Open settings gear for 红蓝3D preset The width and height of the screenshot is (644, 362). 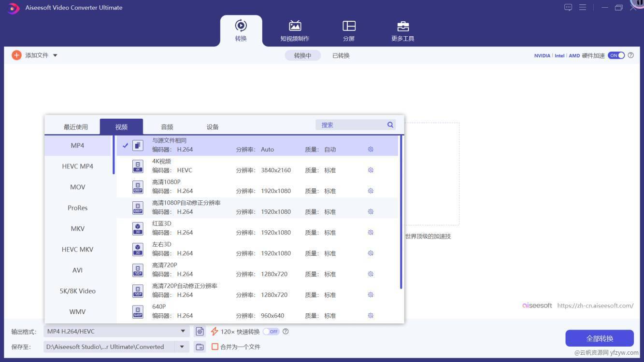coord(371,233)
